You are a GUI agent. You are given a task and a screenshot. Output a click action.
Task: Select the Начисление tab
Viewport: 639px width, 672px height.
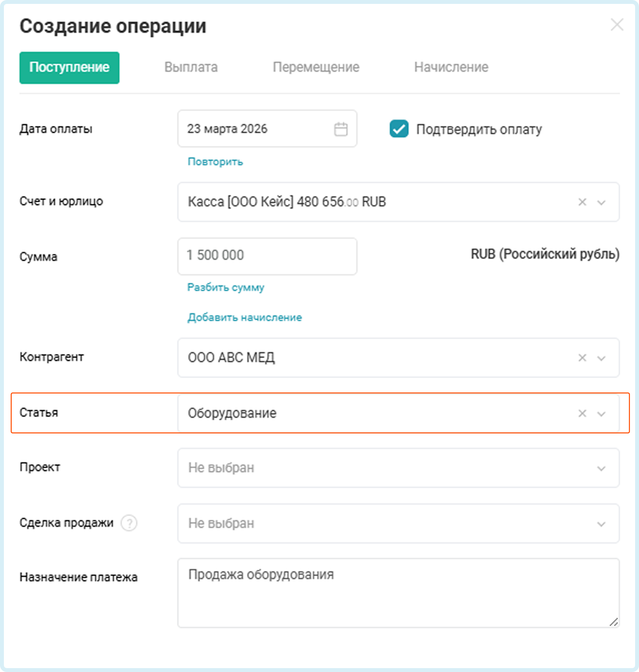tap(451, 67)
